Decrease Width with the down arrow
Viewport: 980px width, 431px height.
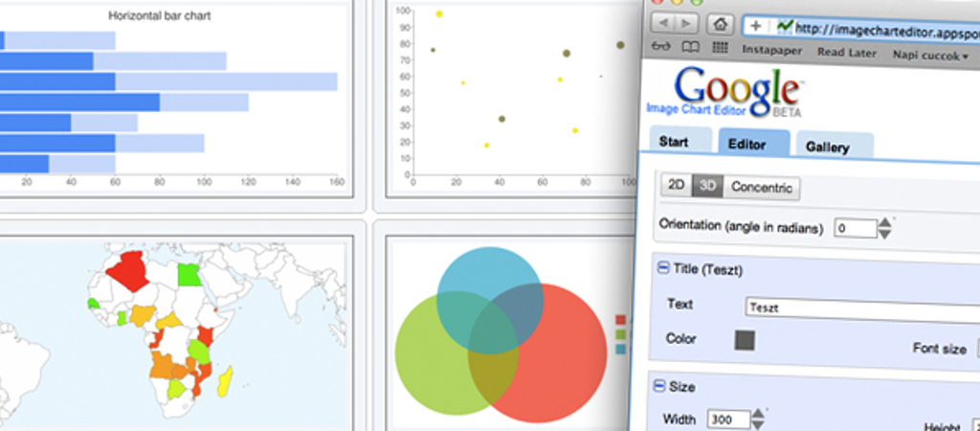[758, 424]
